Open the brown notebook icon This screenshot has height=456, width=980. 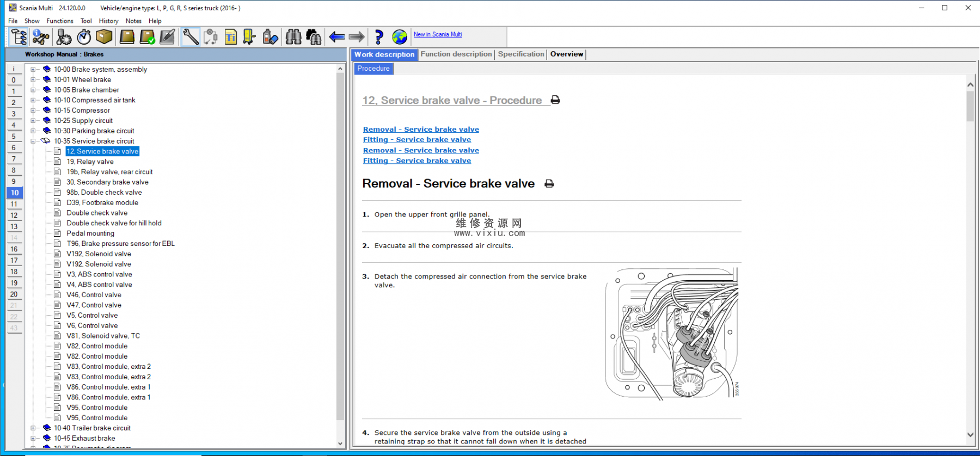click(127, 37)
